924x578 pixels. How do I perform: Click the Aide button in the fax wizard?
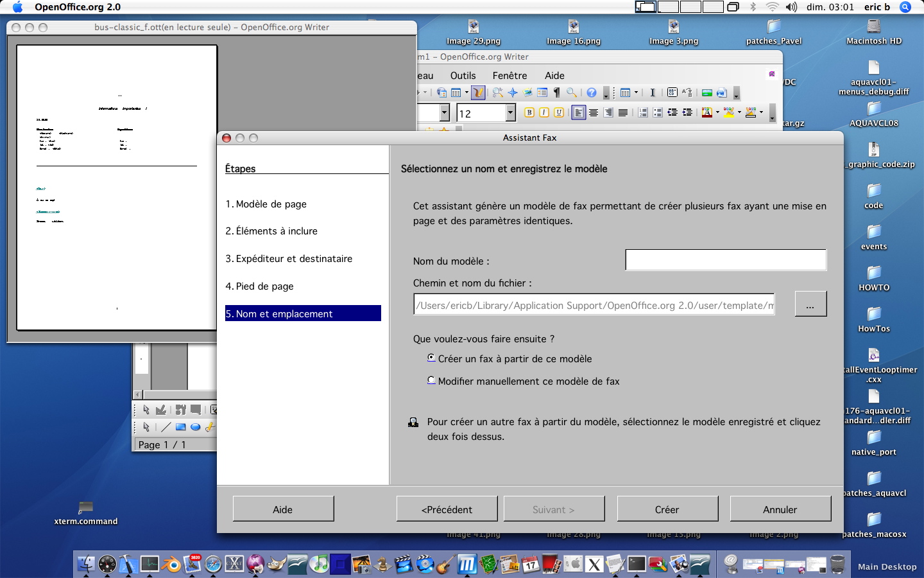[283, 509]
